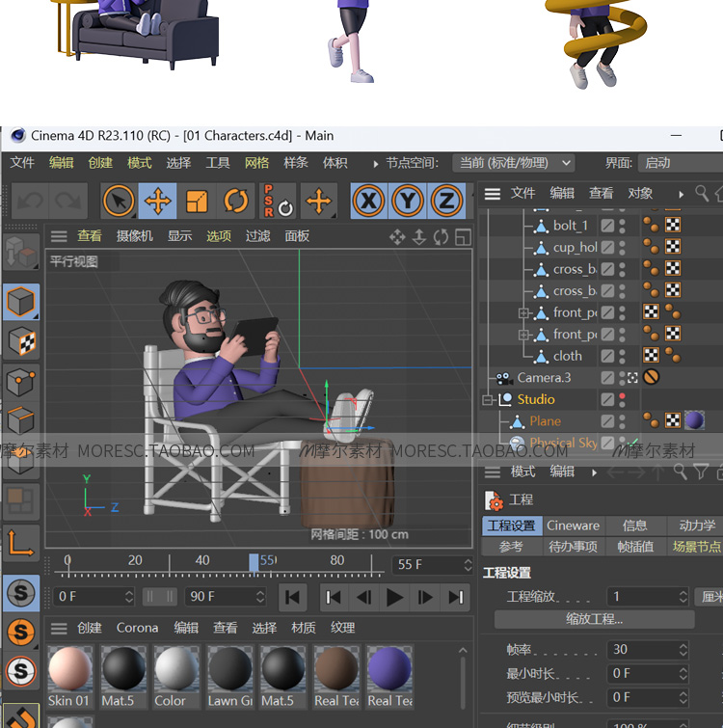Expand Object Manager menu overflow arrow
This screenshot has height=728, width=723.
(681, 195)
